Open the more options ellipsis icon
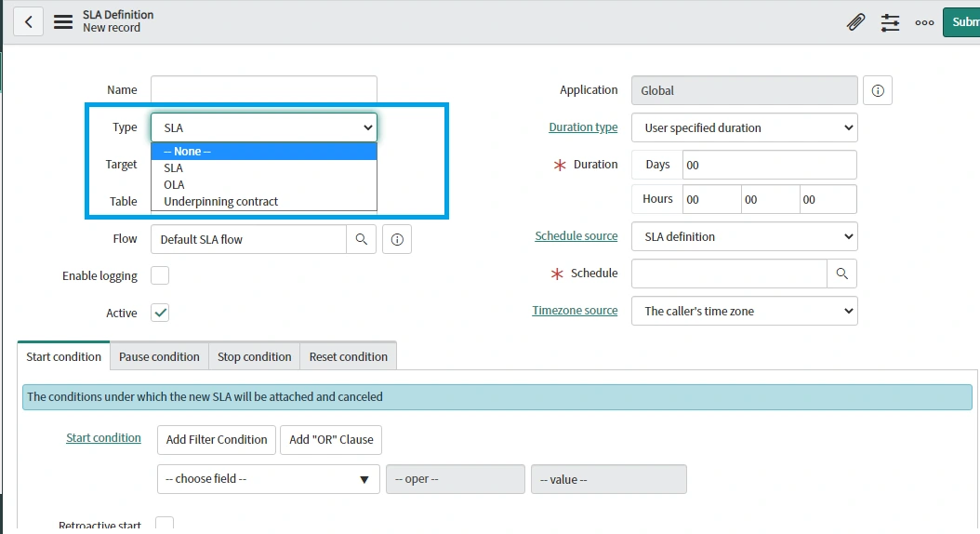The height and width of the screenshot is (534, 980). tap(924, 22)
